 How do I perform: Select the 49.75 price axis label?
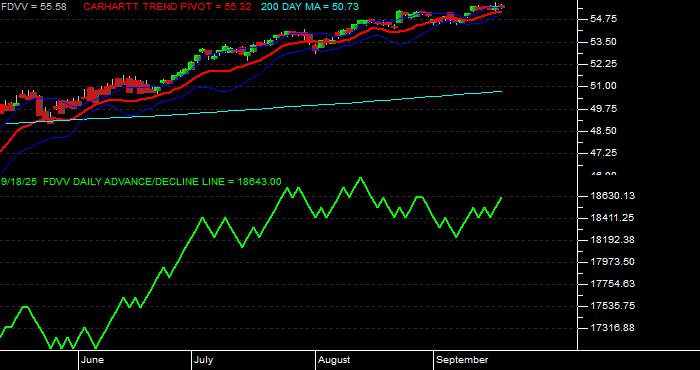[604, 108]
